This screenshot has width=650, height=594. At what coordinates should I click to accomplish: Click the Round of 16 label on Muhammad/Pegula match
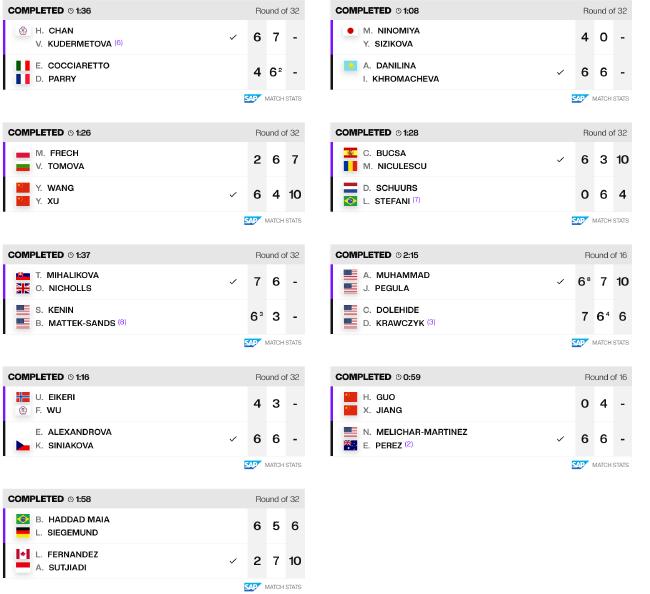(606, 255)
